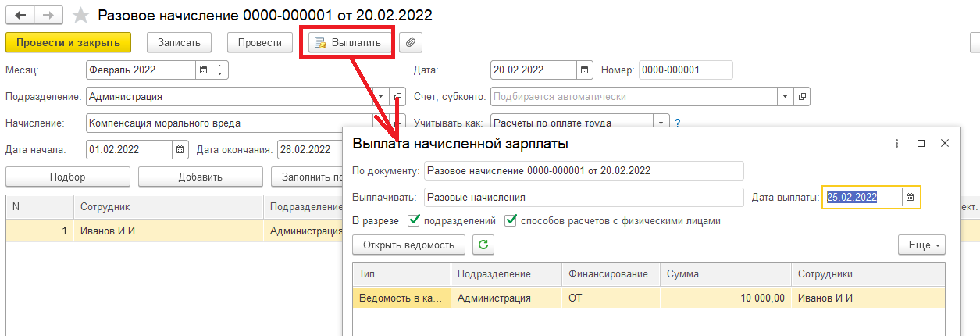Click the Номер field 0000-000001
Viewport: 980px width, 336px height.
[686, 70]
